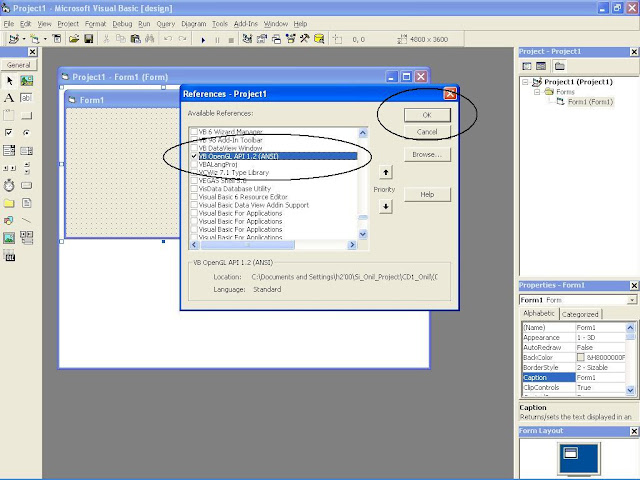Click the references list horizontal scrollbar thumb

[247, 245]
